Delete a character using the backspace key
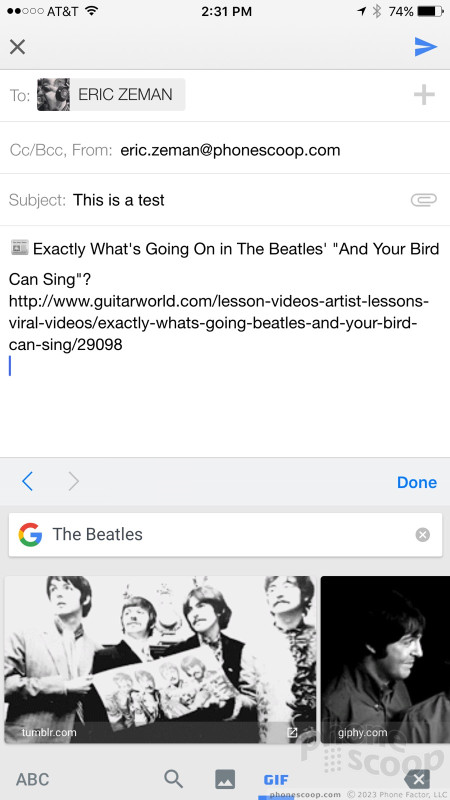The image size is (450, 800). pos(417,780)
